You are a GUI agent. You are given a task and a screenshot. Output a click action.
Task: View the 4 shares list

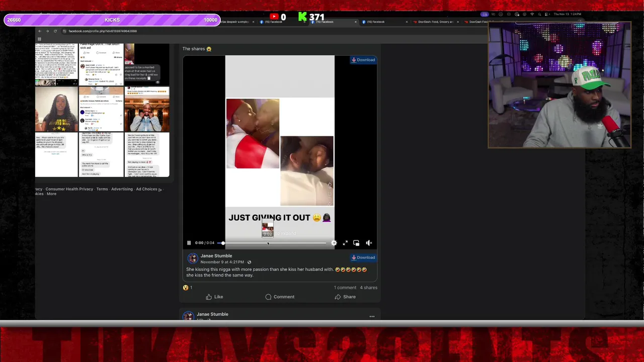(x=369, y=288)
